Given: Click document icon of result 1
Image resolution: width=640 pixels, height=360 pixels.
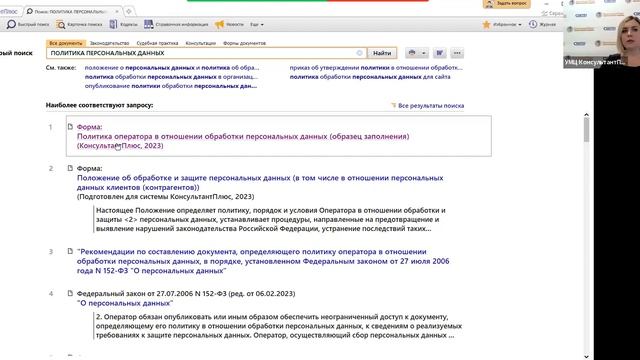Looking at the screenshot, I should click(x=70, y=127).
